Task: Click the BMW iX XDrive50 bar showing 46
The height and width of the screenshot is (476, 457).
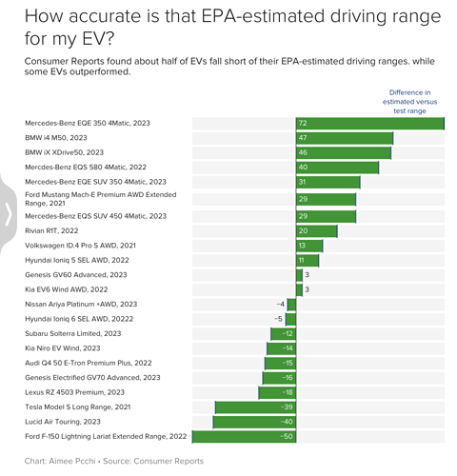Action: pos(344,152)
